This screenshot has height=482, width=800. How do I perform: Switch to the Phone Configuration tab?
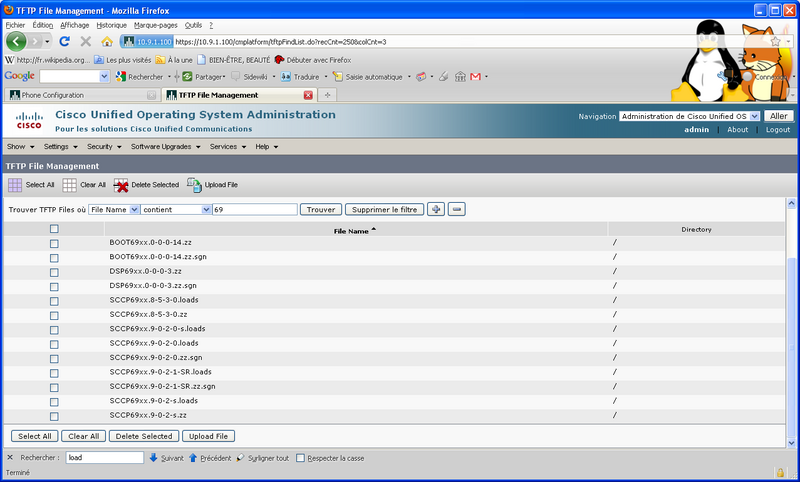(82, 95)
